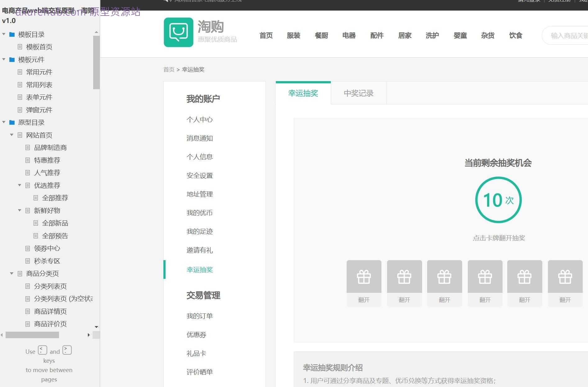The image size is (588, 387).
Task: Click the folder icon beside 模板目录
Action: (11, 34)
